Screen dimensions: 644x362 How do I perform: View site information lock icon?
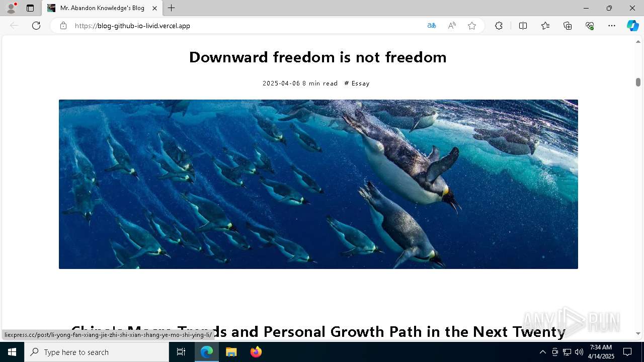coord(63,26)
